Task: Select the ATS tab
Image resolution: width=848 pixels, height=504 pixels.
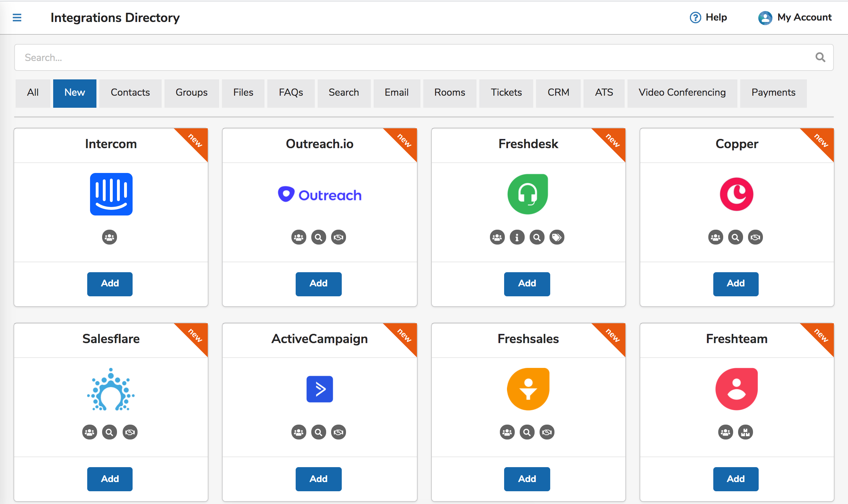Action: click(604, 93)
